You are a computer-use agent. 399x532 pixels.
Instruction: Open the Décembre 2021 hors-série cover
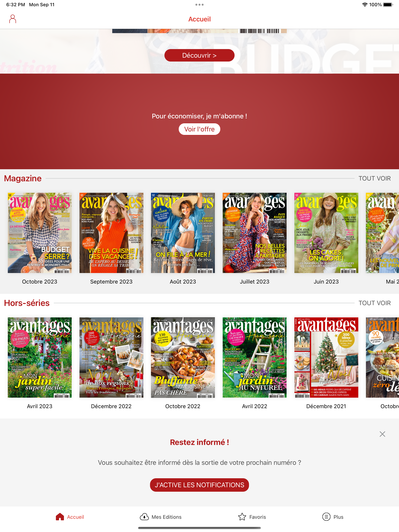click(x=326, y=357)
